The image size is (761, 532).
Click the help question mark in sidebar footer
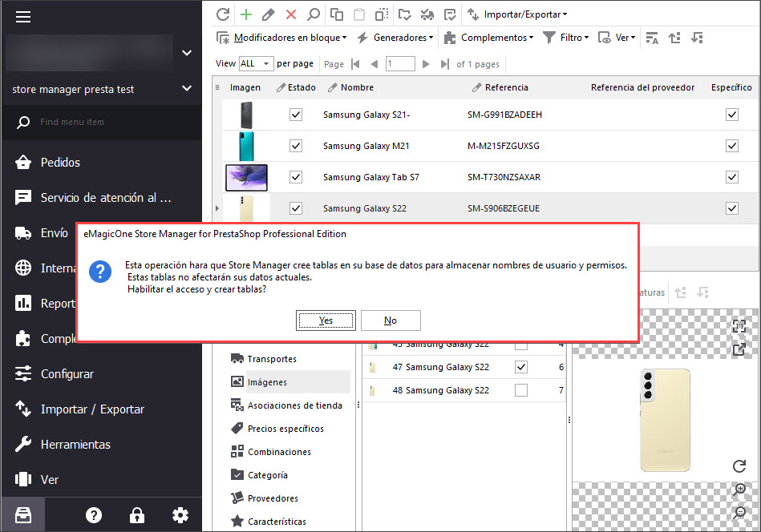tap(94, 515)
